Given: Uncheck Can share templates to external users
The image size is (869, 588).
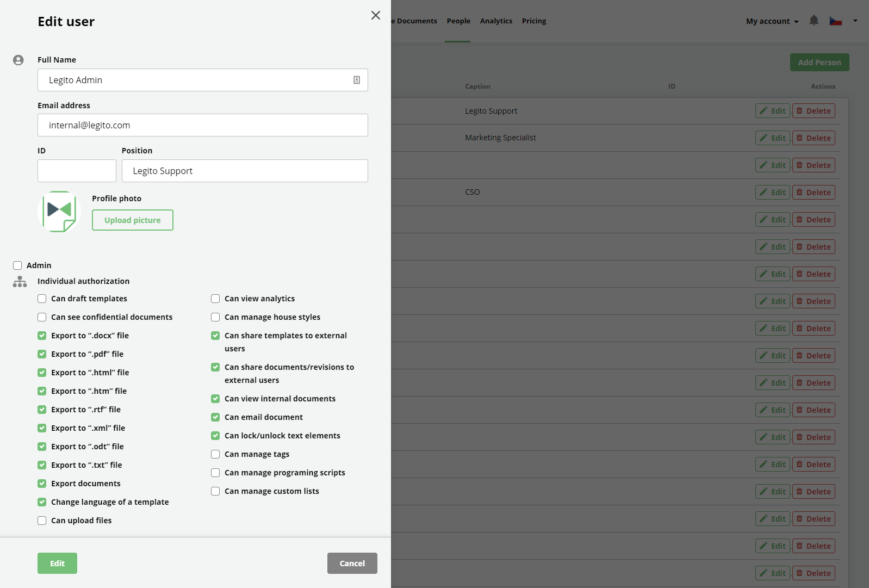Looking at the screenshot, I should coord(215,336).
